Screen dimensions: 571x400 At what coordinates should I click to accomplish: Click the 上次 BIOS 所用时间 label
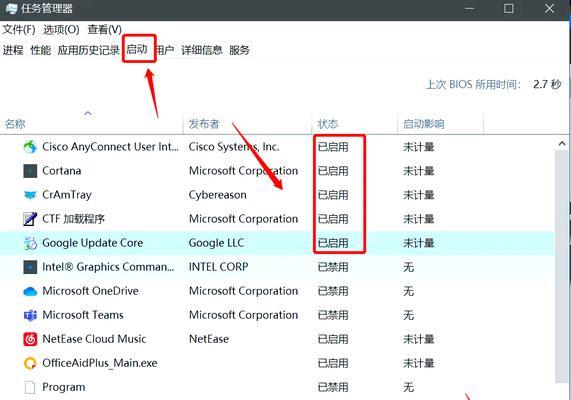point(473,85)
